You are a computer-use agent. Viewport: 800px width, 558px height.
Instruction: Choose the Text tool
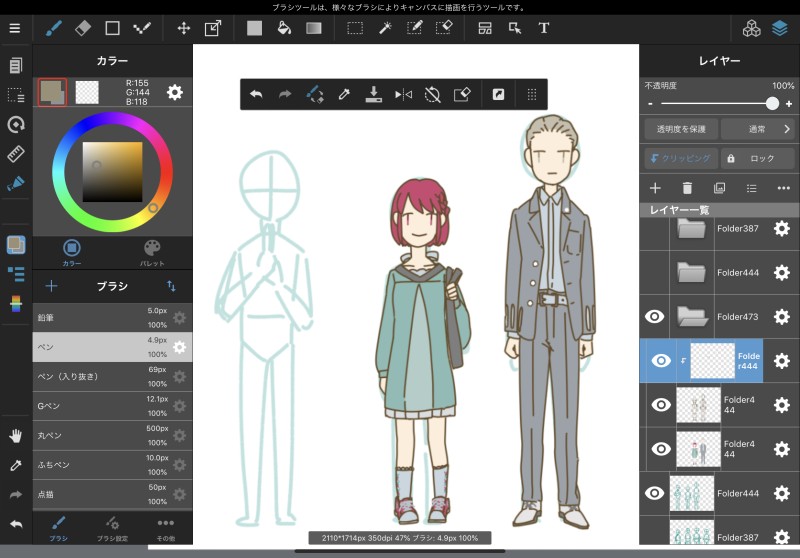click(x=544, y=28)
